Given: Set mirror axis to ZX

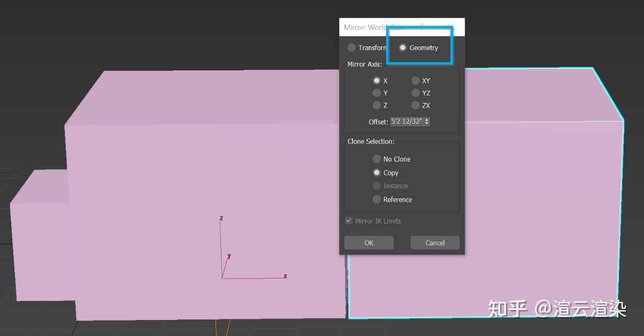Looking at the screenshot, I should pos(416,105).
